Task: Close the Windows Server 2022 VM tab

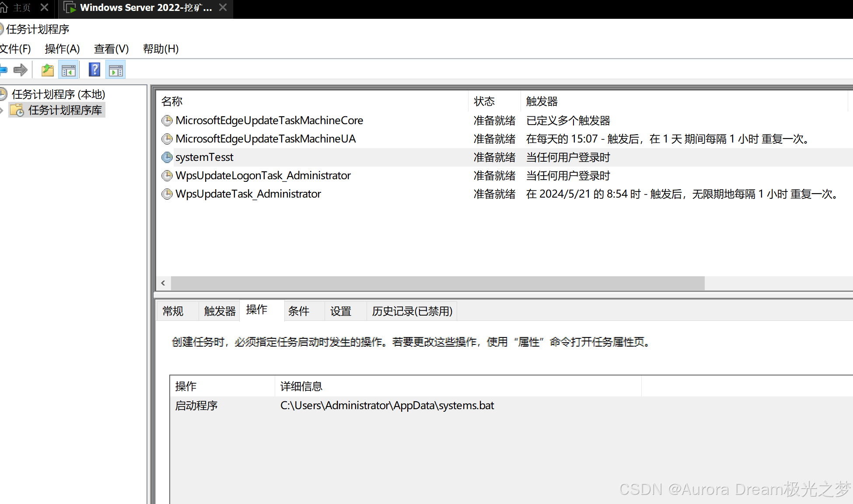Action: pyautogui.click(x=223, y=7)
